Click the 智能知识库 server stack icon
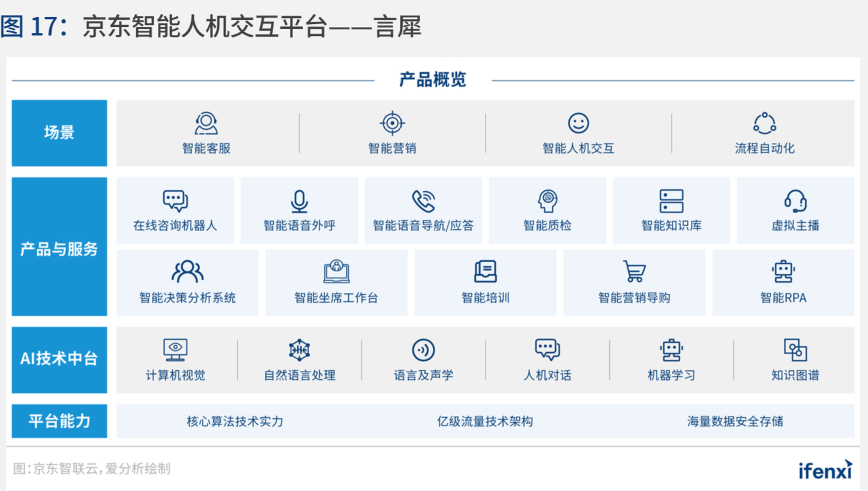Viewport: 868px width, 491px height. [x=671, y=201]
